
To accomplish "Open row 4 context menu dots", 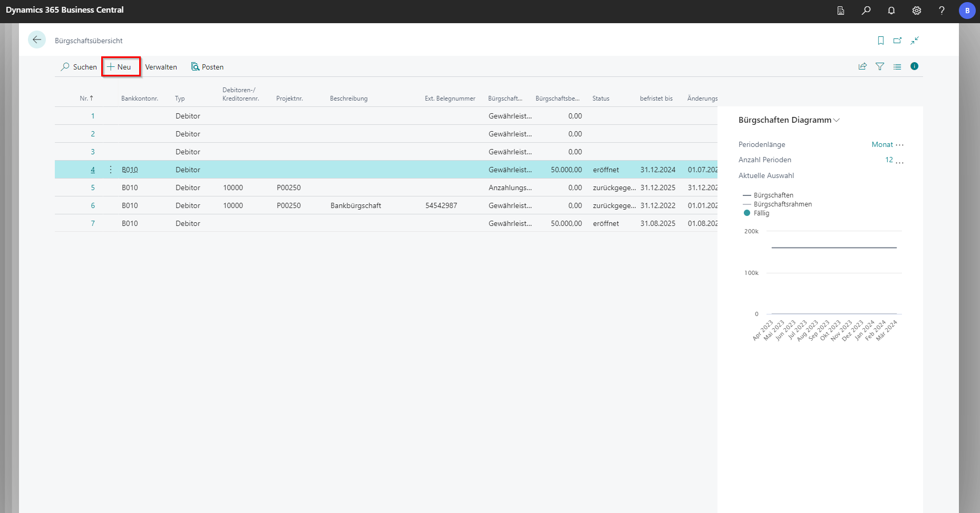I will [111, 170].
